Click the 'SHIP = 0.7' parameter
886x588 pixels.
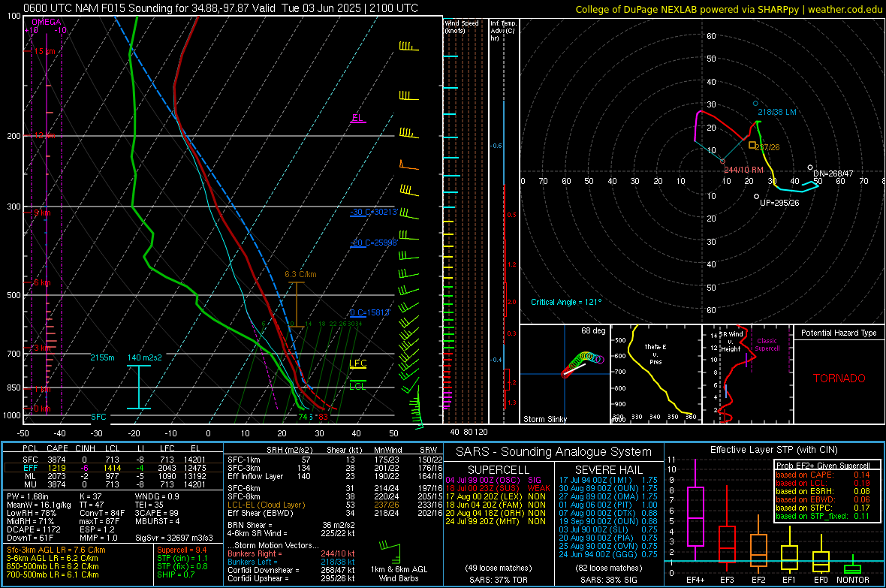point(176,574)
